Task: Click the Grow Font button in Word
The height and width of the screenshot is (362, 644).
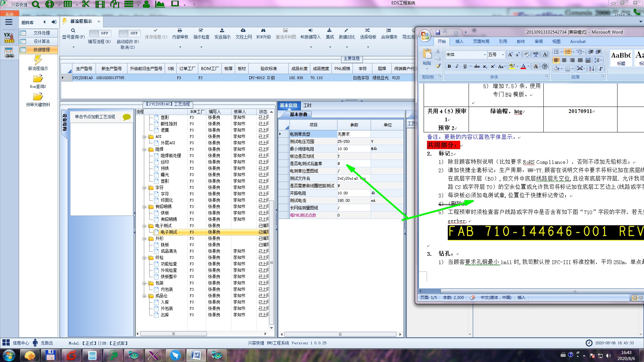Action: [x=510, y=54]
